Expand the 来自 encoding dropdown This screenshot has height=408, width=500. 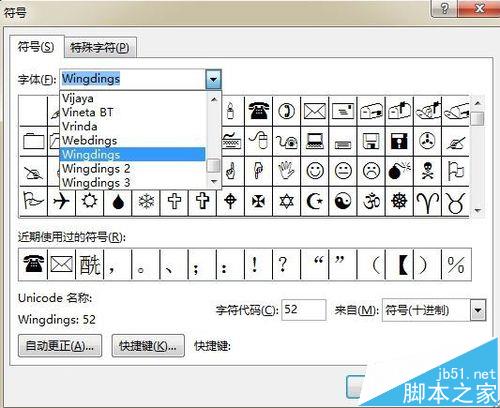click(x=478, y=310)
